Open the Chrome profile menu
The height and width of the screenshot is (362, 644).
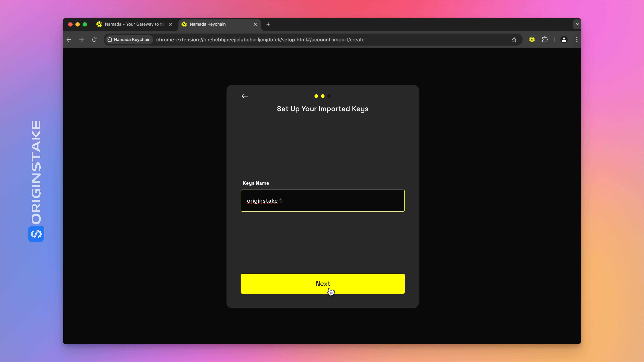pyautogui.click(x=564, y=39)
